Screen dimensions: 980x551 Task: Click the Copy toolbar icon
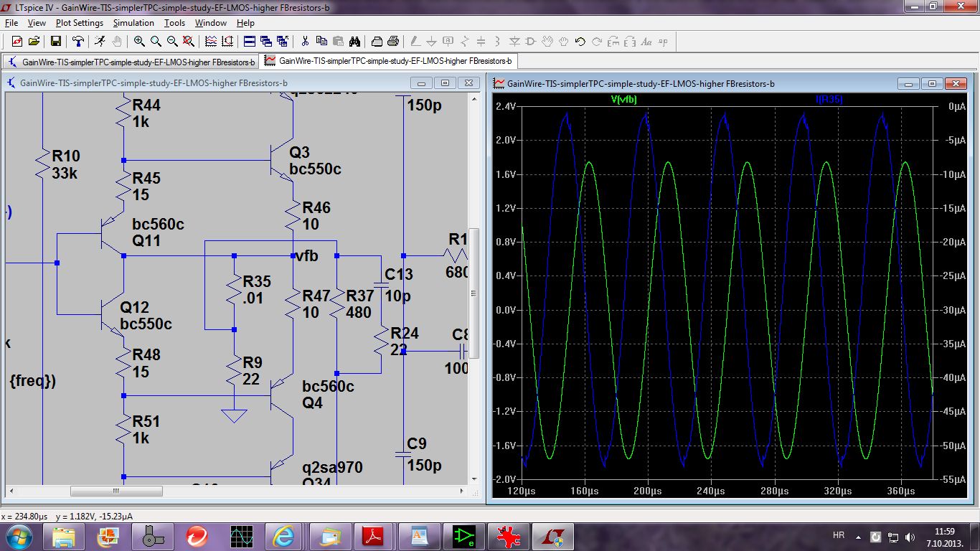tap(321, 42)
